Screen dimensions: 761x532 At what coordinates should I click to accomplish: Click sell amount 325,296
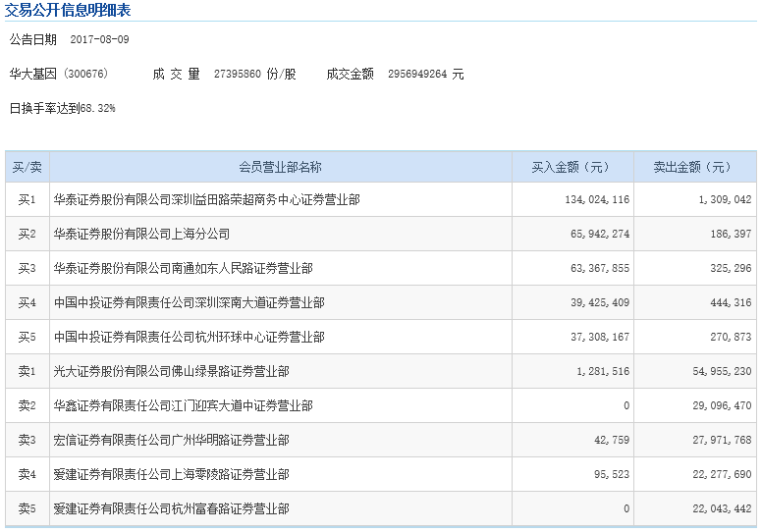click(x=731, y=268)
